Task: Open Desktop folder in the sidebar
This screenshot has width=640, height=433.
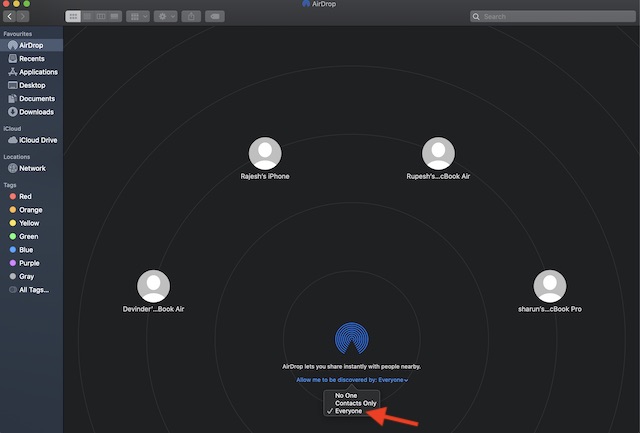Action: pyautogui.click(x=31, y=85)
